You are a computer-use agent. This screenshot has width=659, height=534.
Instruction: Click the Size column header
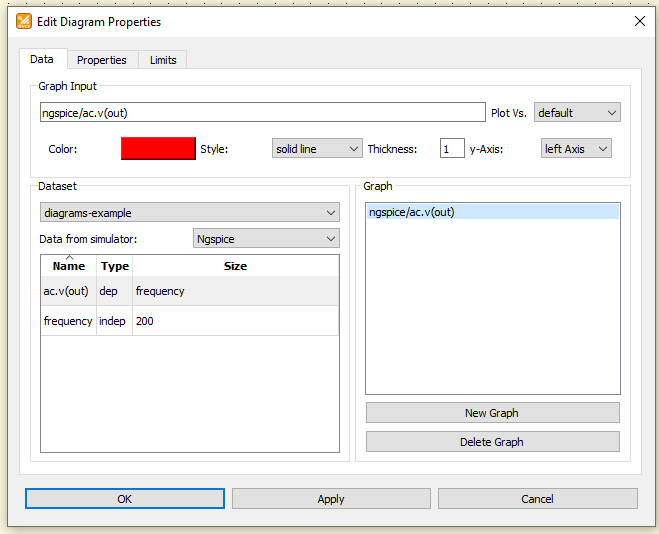coord(235,266)
